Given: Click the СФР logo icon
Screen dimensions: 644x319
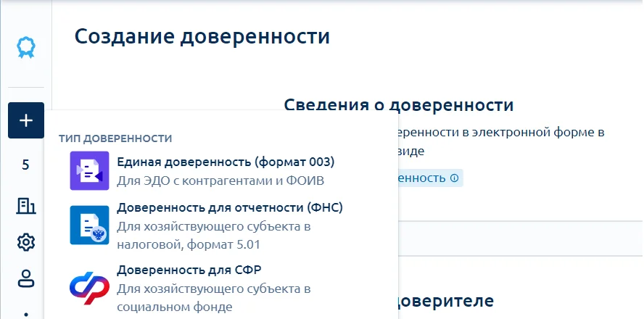Looking at the screenshot, I should coord(89,289).
